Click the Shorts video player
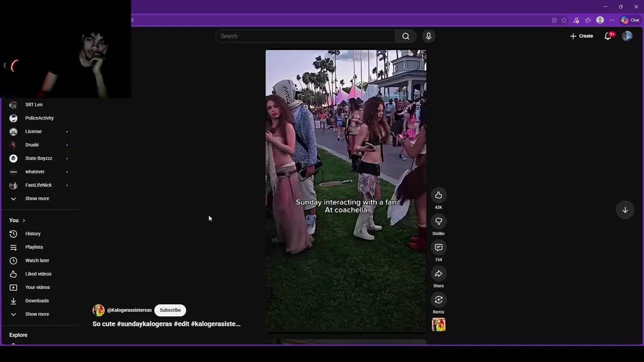The image size is (644, 362). tap(346, 191)
